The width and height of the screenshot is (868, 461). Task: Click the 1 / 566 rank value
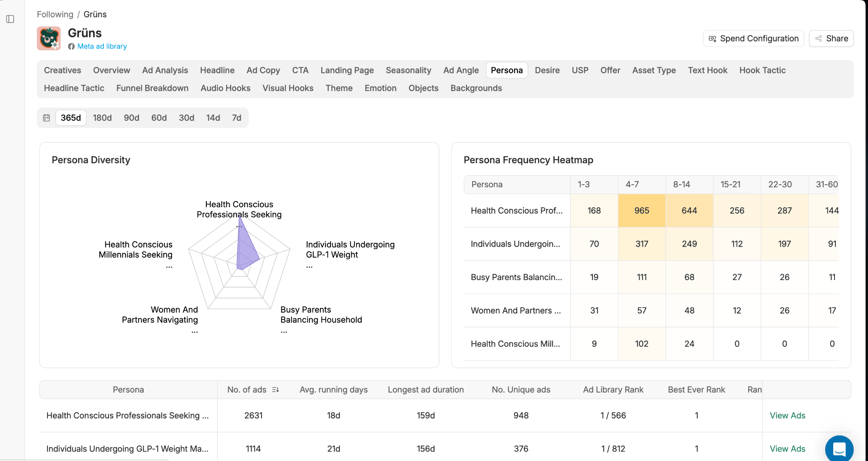tap(613, 416)
